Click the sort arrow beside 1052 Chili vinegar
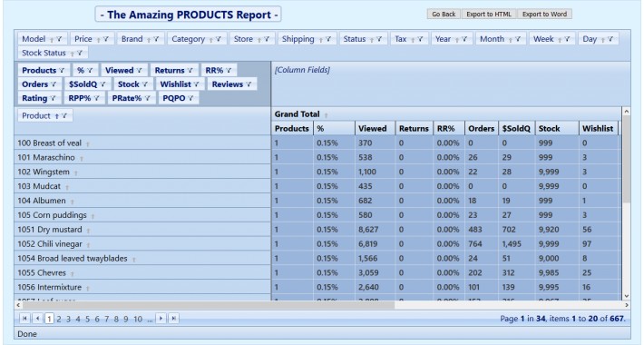 pyautogui.click(x=88, y=244)
